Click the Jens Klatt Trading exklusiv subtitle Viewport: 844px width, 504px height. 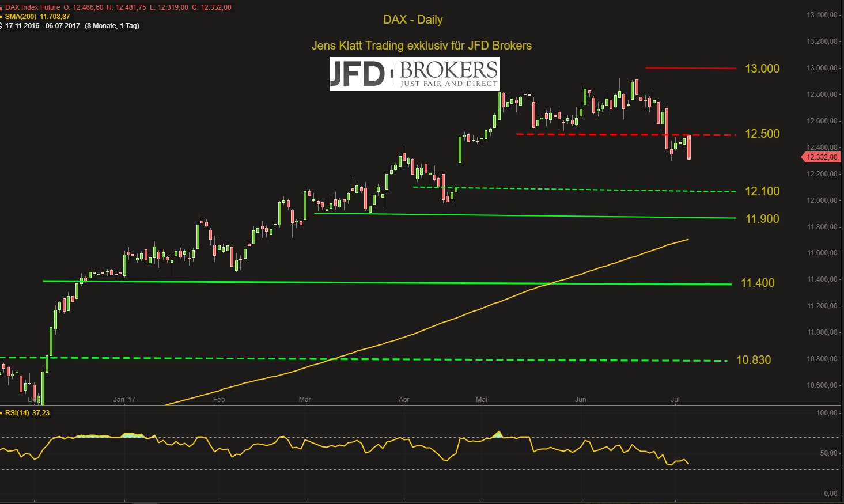422,46
